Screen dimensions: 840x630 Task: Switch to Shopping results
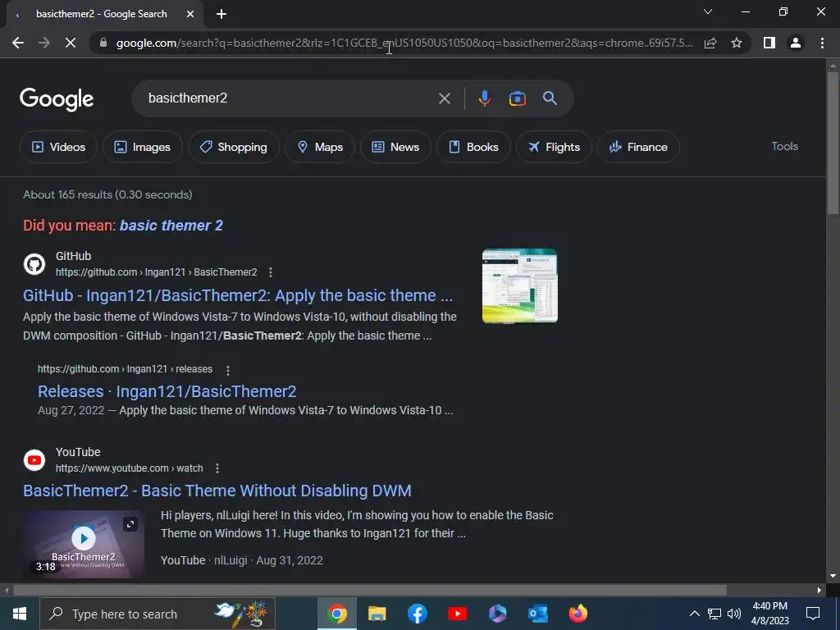(234, 147)
